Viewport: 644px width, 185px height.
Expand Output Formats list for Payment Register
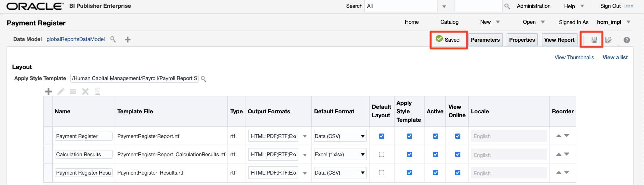pos(305,136)
